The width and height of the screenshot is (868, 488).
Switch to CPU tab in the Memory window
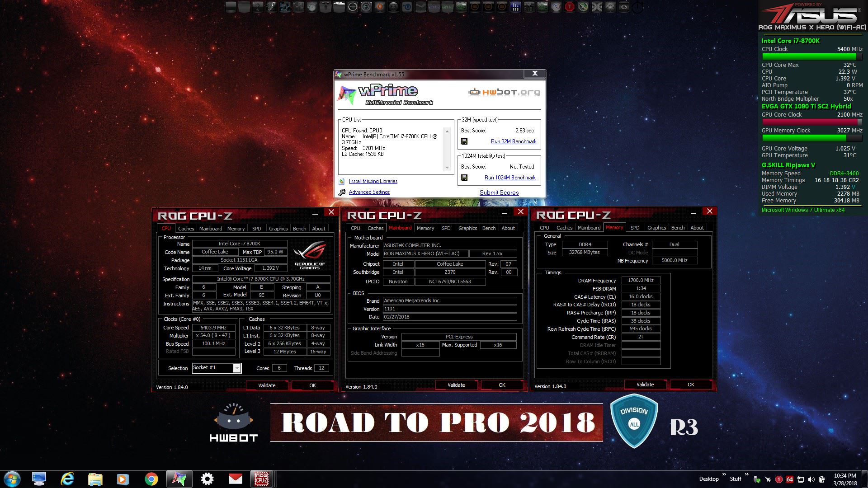pyautogui.click(x=544, y=228)
